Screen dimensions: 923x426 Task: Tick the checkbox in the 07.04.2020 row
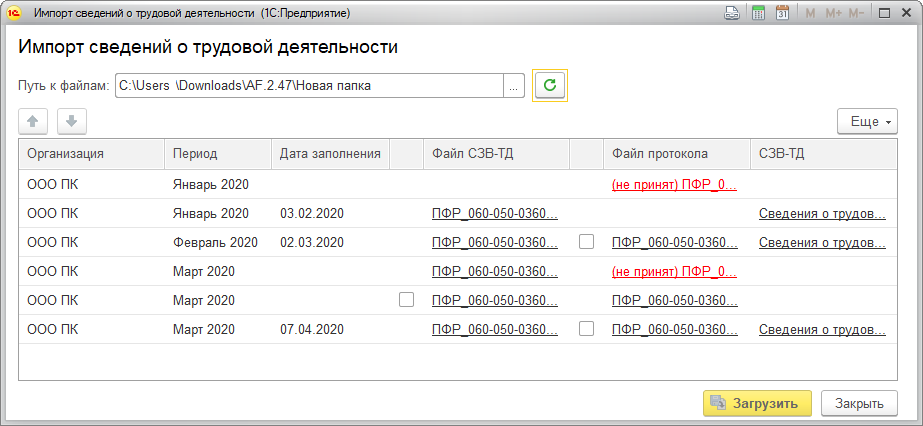[586, 328]
